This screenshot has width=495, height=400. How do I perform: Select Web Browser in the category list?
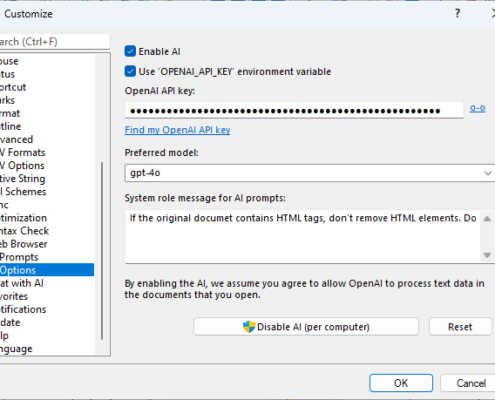point(23,244)
